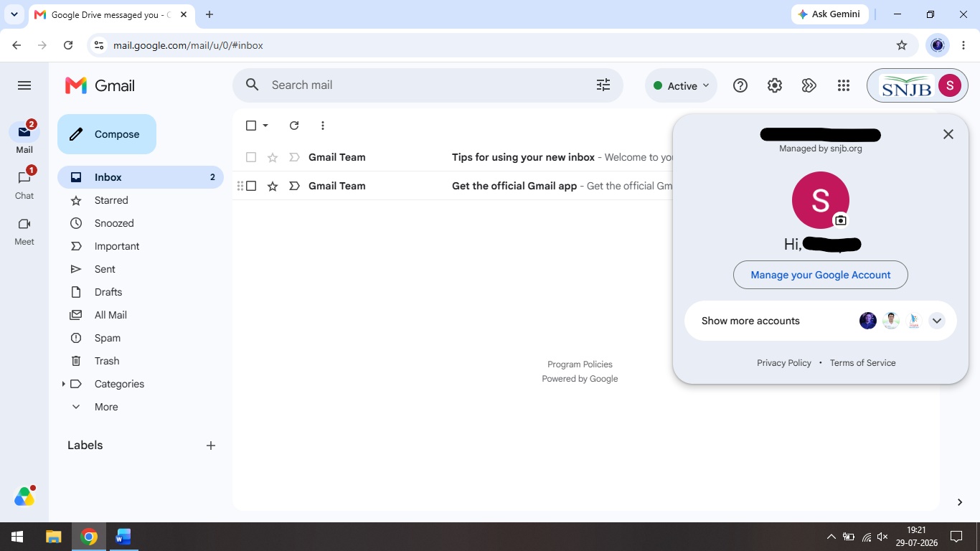Open the Privacy Policy link
This screenshot has width=980, height=551.
[784, 363]
